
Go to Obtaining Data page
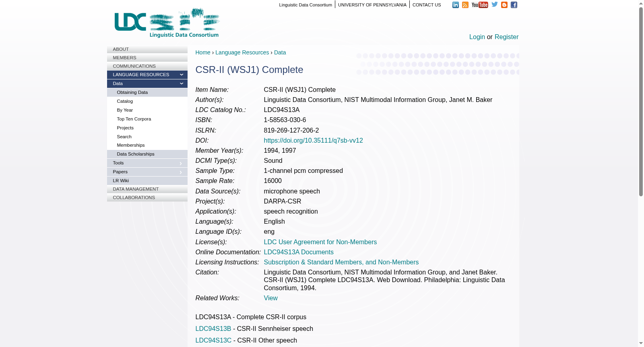click(x=147, y=92)
